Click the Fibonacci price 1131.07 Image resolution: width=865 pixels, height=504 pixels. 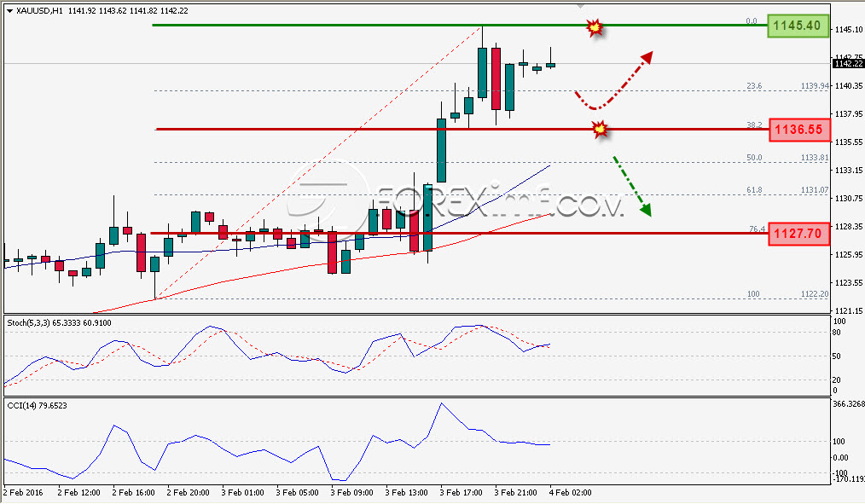point(815,190)
